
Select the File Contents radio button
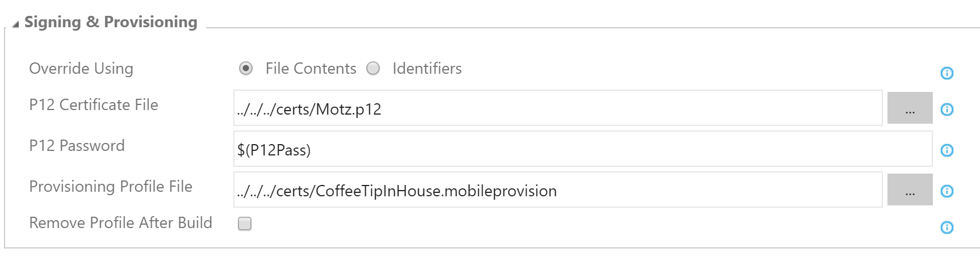click(245, 69)
